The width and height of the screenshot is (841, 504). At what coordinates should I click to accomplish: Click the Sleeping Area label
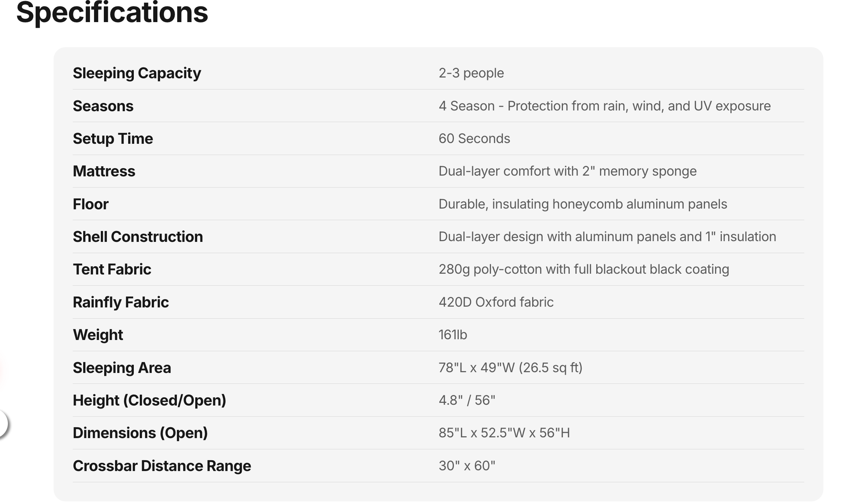[x=122, y=368]
